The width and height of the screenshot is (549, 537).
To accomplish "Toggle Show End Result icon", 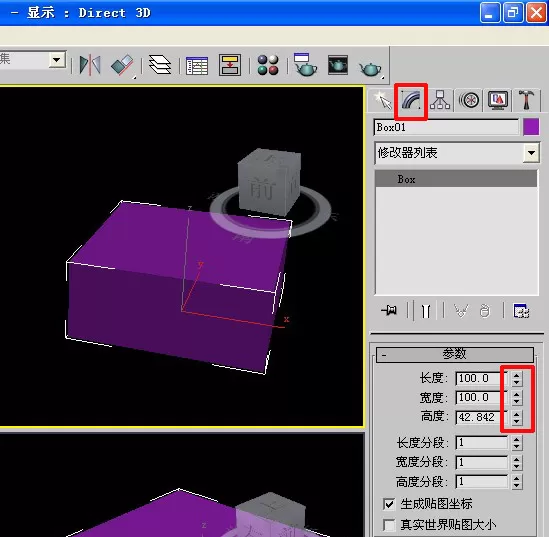I will 426,311.
